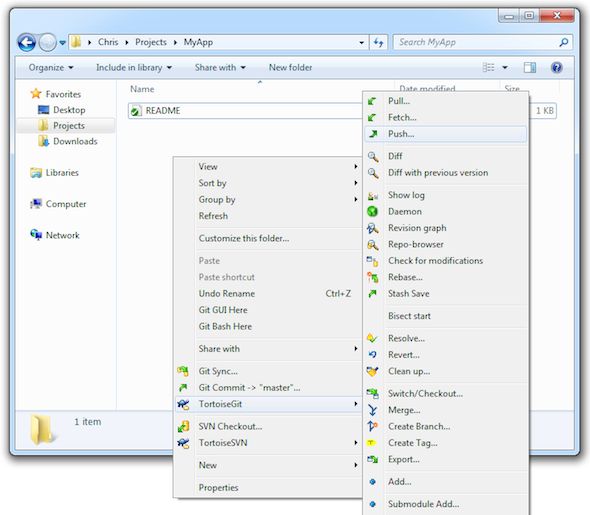Screen dimensions: 590x515
Task: Click the Clean up icon
Action: click(x=372, y=371)
